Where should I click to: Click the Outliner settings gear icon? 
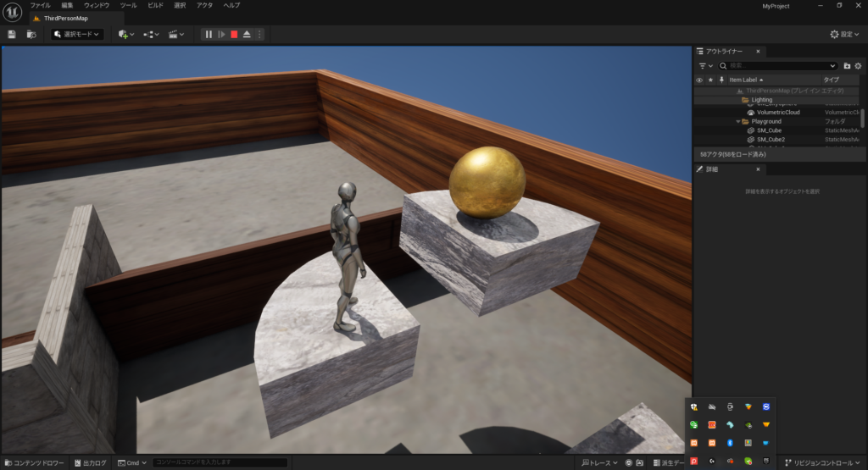point(859,65)
